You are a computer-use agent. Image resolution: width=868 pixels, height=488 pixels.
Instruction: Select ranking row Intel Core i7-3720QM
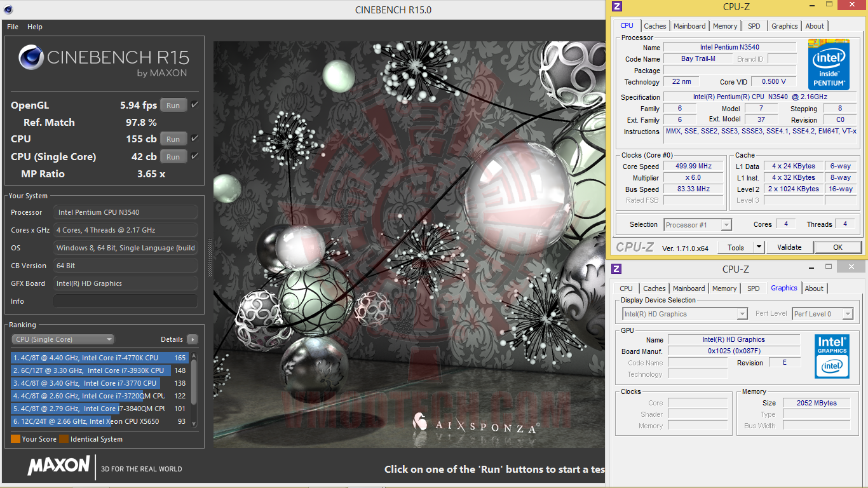[99, 396]
